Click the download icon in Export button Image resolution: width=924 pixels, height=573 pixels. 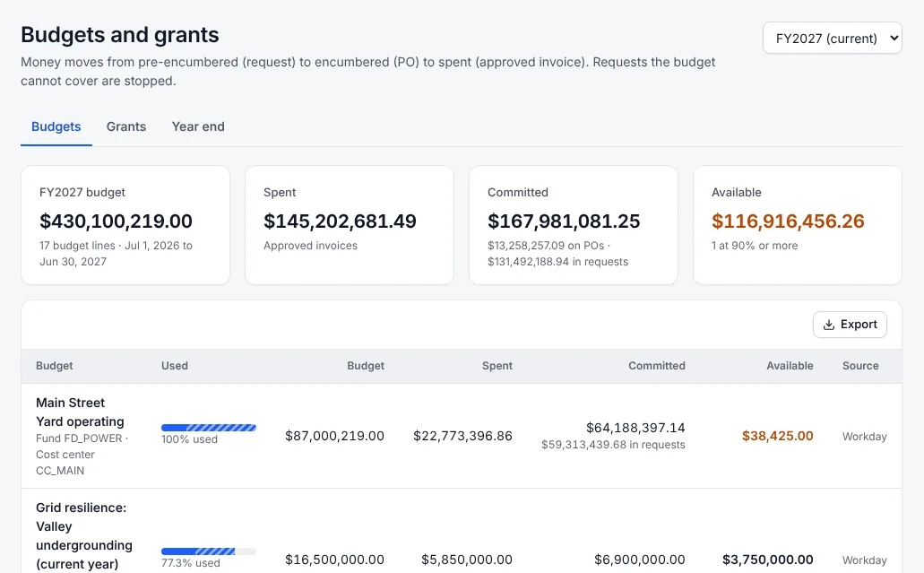[x=828, y=325]
